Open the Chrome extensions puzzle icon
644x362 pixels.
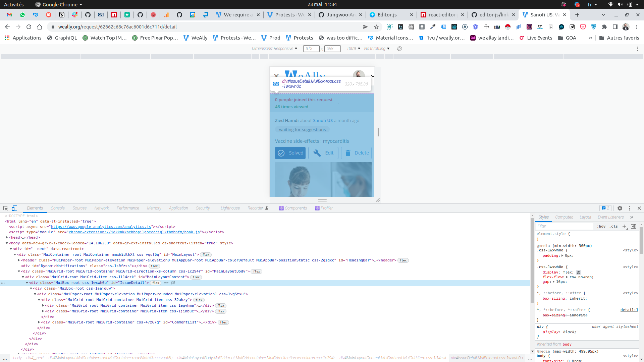604,27
